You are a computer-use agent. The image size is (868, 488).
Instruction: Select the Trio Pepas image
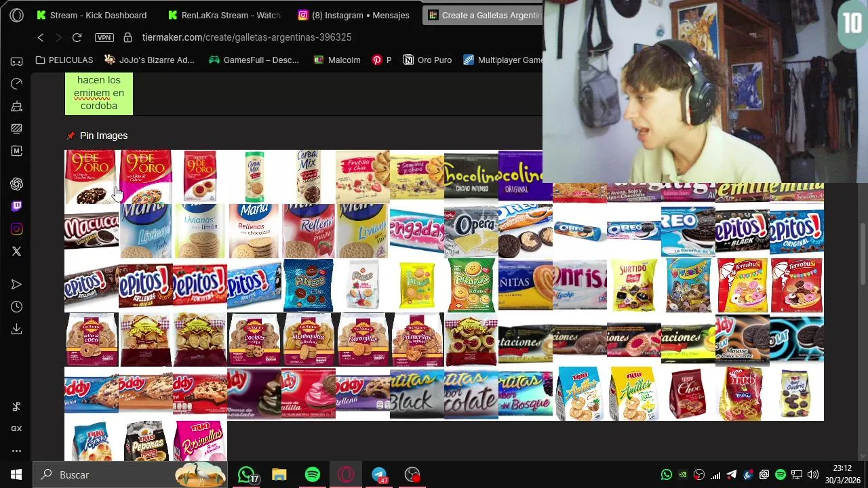(x=92, y=441)
